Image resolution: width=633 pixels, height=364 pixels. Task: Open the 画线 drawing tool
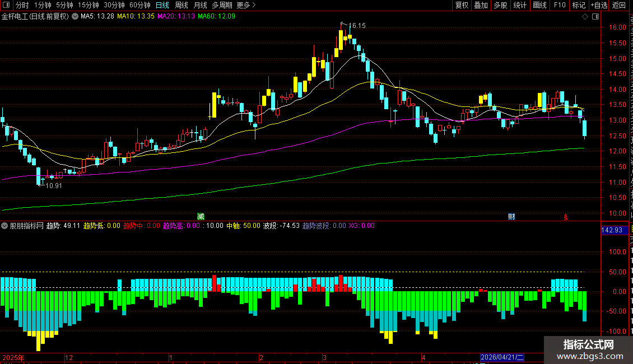[x=539, y=5]
